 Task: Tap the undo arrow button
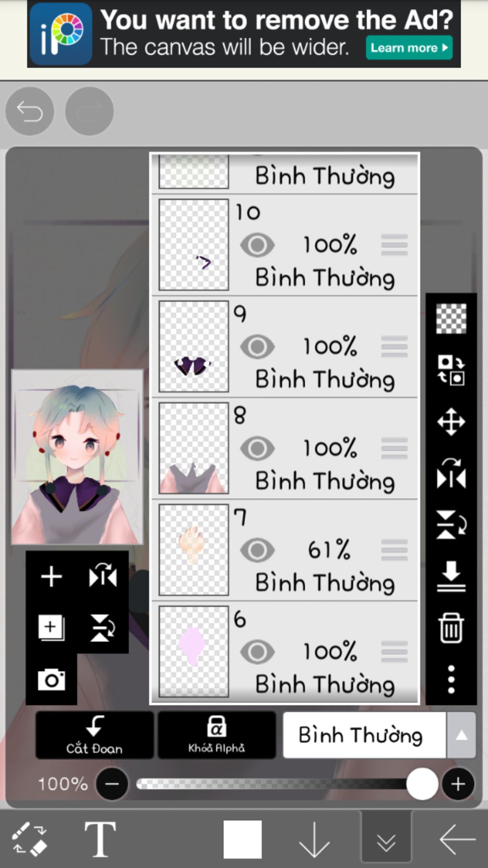click(x=30, y=111)
